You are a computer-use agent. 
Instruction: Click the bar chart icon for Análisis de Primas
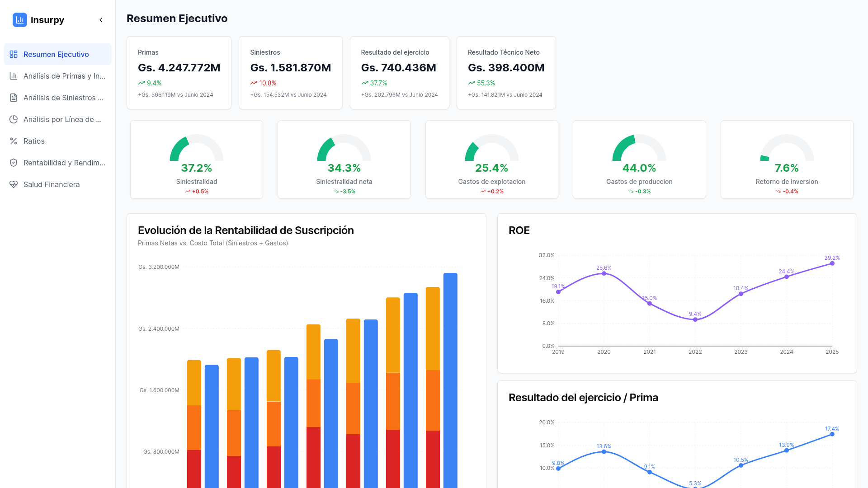pos(14,76)
